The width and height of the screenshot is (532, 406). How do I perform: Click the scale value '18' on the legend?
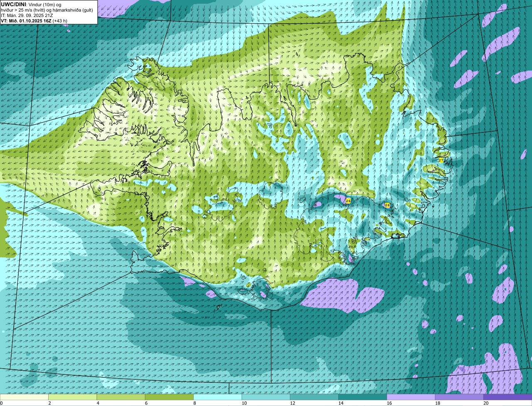(437, 403)
